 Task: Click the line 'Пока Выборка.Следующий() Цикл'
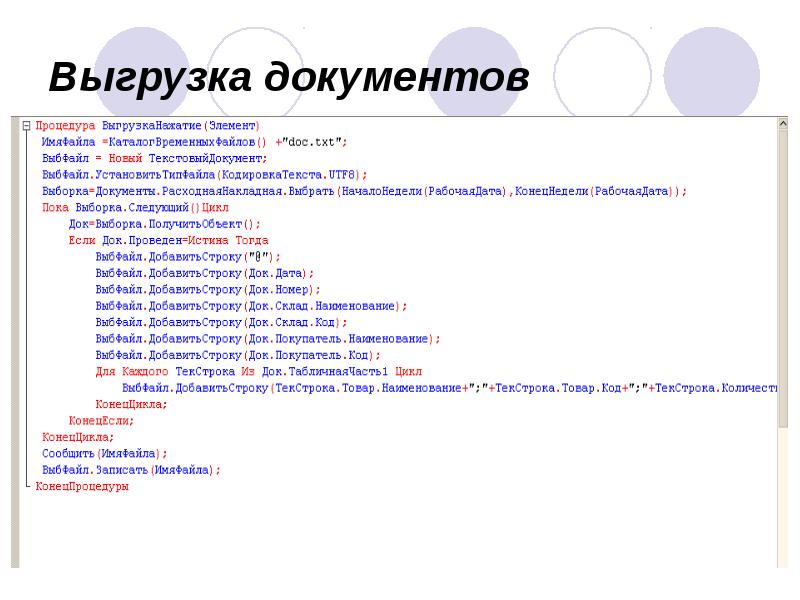coord(135,207)
